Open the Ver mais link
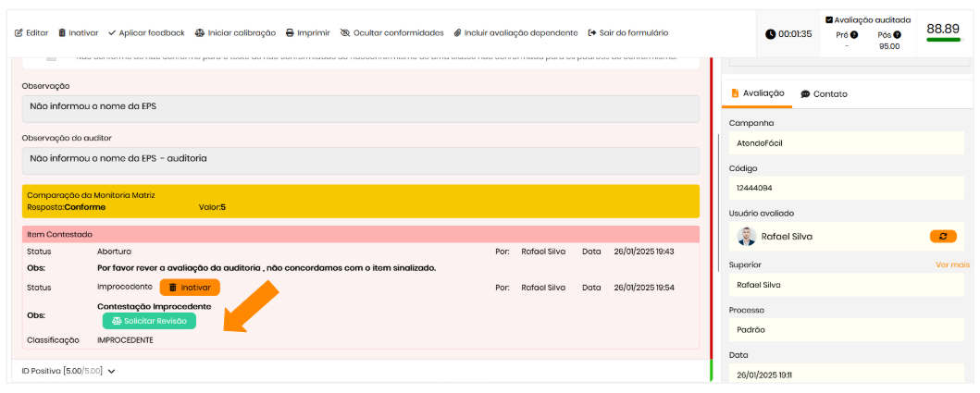 click(952, 264)
